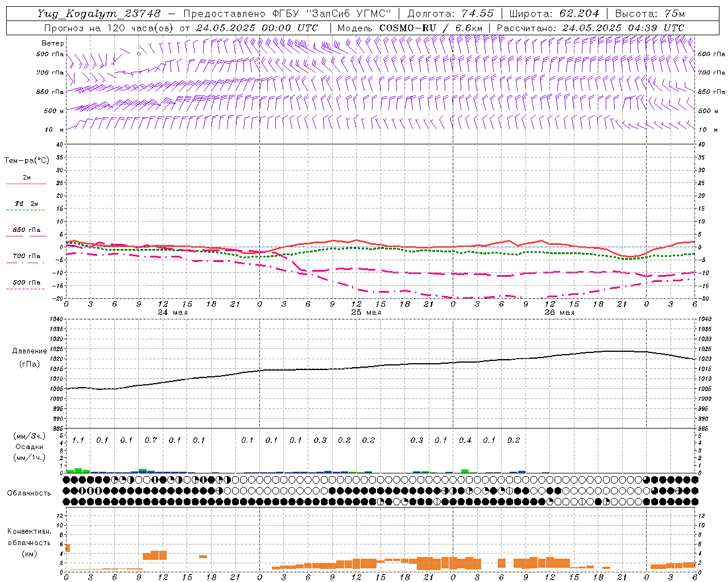The image size is (728, 582).
Task: Select the 25 мая date label
Action: tap(366, 313)
